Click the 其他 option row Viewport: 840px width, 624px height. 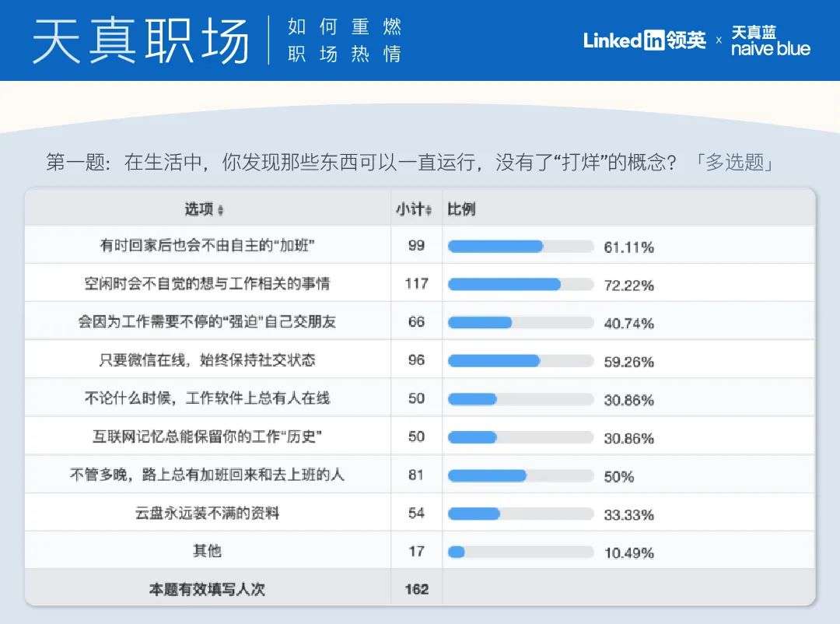coord(420,551)
